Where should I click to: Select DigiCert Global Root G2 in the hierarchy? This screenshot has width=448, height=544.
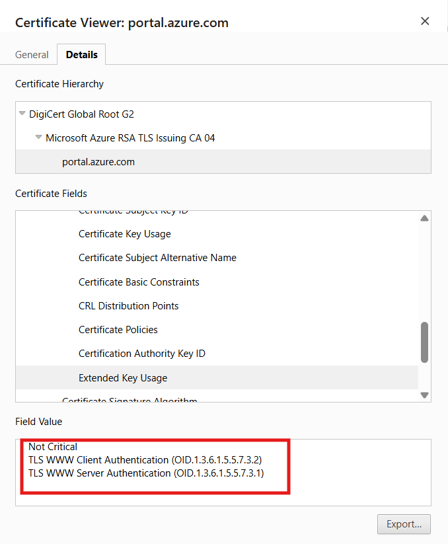(x=82, y=114)
